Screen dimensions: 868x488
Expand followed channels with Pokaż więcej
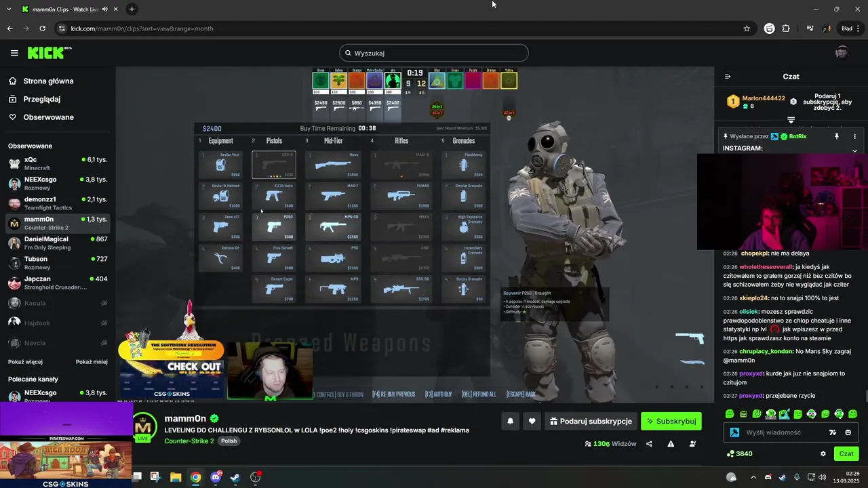[25, 362]
